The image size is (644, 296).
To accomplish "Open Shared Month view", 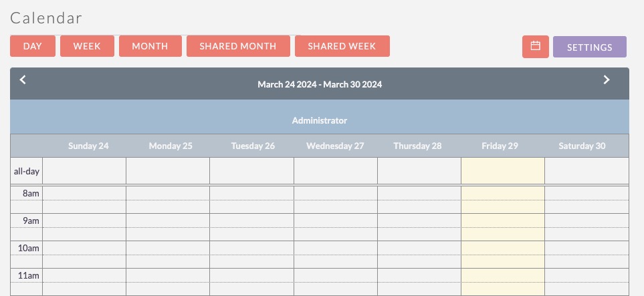I will [238, 46].
